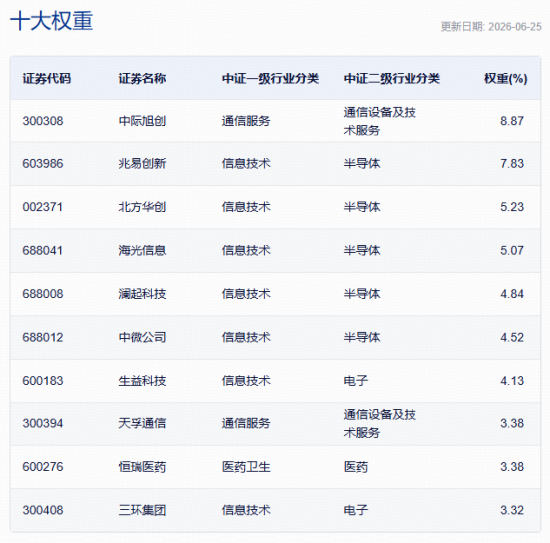Click the update date 2026-06-25
Viewport: 550px width, 543px height.
tap(515, 27)
